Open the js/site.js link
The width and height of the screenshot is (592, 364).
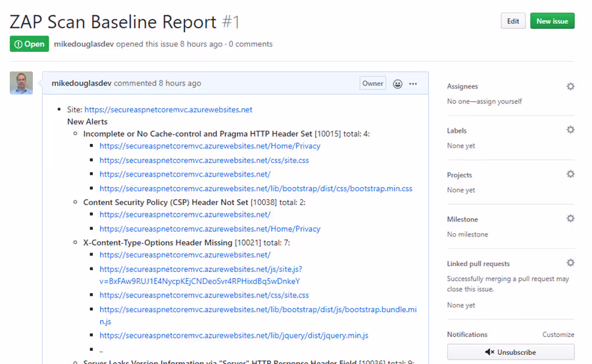click(x=201, y=275)
